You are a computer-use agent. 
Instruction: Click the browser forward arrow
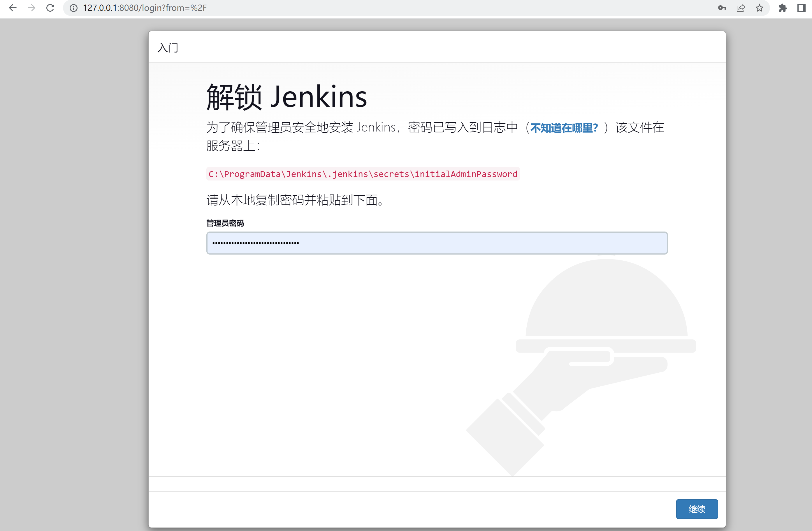pyautogui.click(x=31, y=8)
